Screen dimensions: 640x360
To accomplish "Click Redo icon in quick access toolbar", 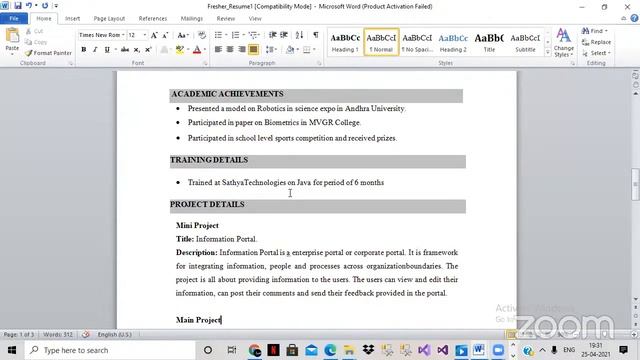I will tap(45, 6).
